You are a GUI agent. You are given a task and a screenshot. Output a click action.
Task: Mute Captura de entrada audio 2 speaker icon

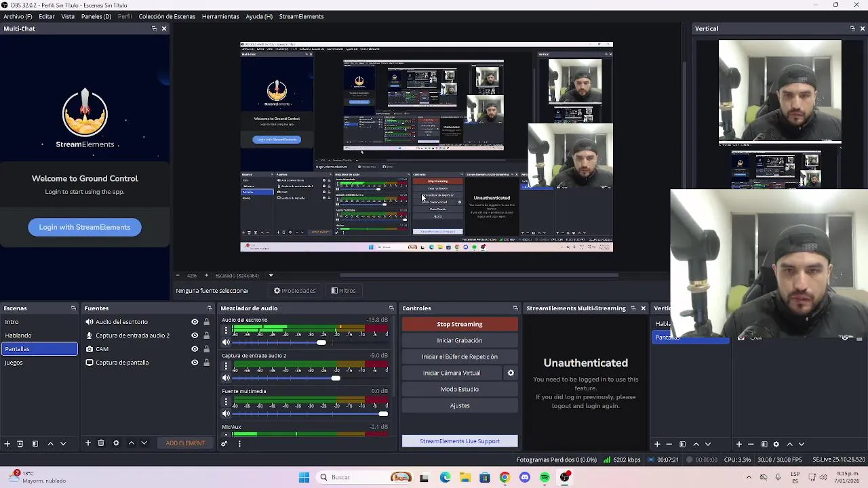pos(226,378)
